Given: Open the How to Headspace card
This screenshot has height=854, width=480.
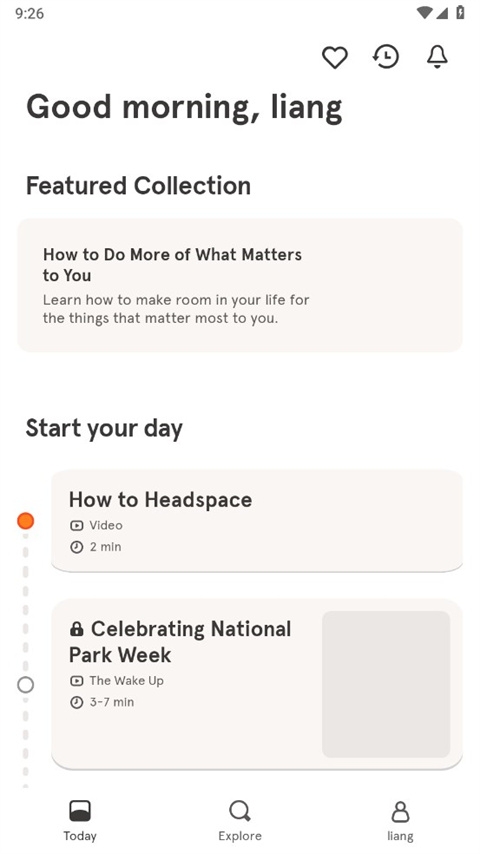Looking at the screenshot, I should 257,521.
